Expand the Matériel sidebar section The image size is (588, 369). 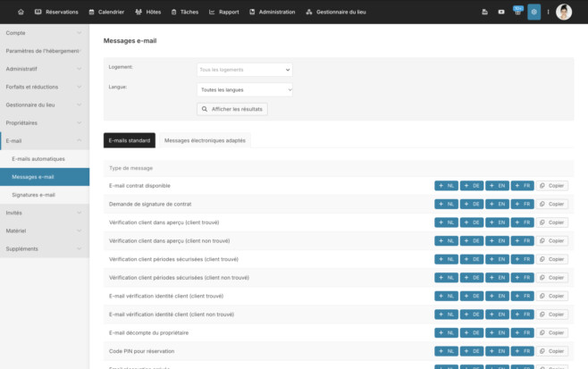click(x=45, y=231)
